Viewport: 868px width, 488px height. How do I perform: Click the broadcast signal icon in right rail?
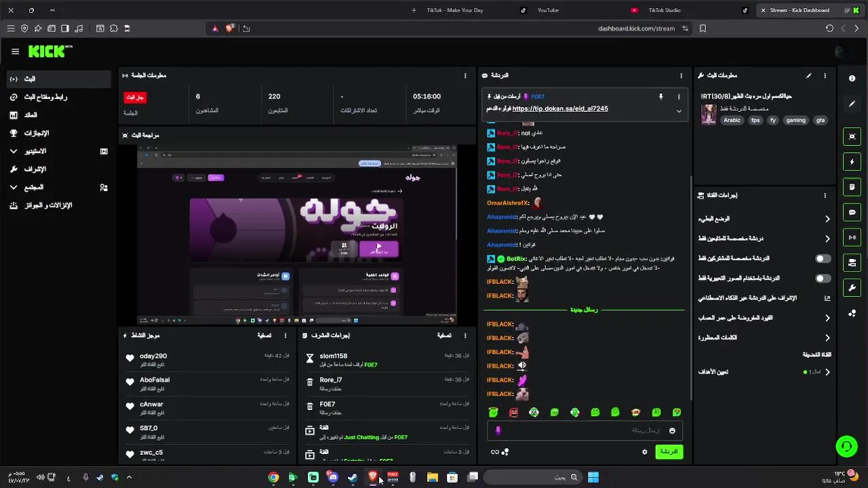[x=852, y=237]
